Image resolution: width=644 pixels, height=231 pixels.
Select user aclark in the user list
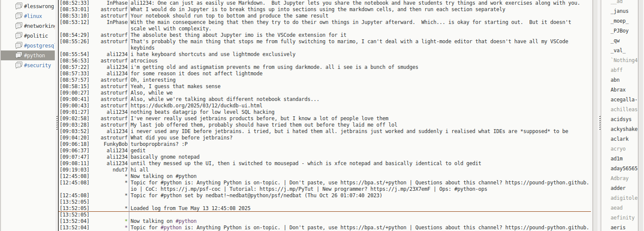tap(620, 139)
